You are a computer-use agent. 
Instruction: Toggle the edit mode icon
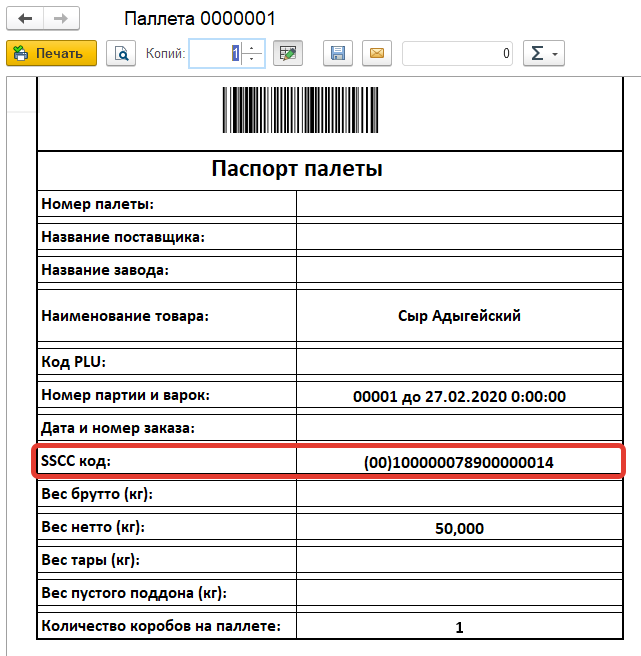[287, 53]
